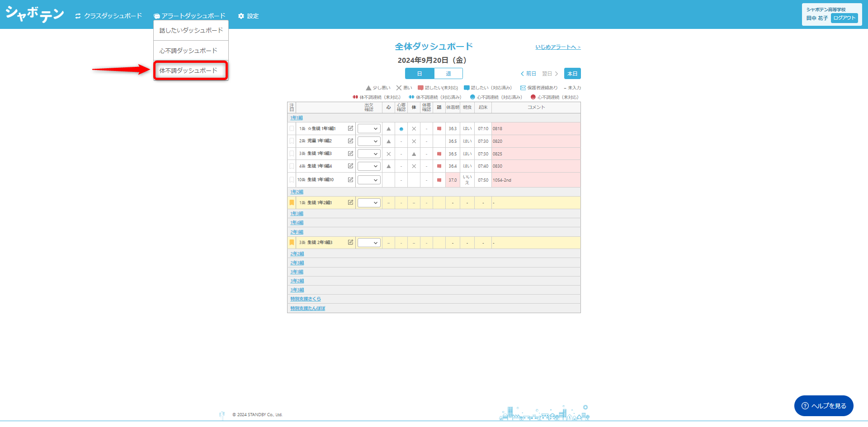Click the body X icon in 1年1組1 row
868x427 pixels.
tap(414, 129)
